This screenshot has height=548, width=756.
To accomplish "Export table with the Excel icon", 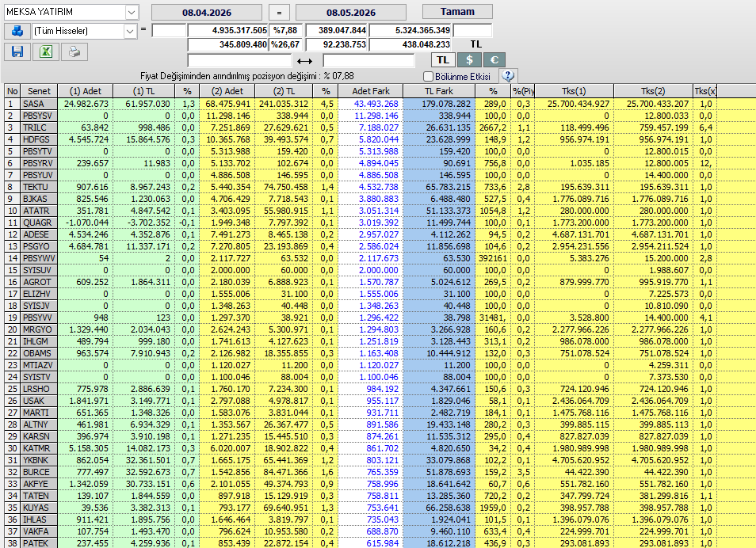I will tap(46, 51).
